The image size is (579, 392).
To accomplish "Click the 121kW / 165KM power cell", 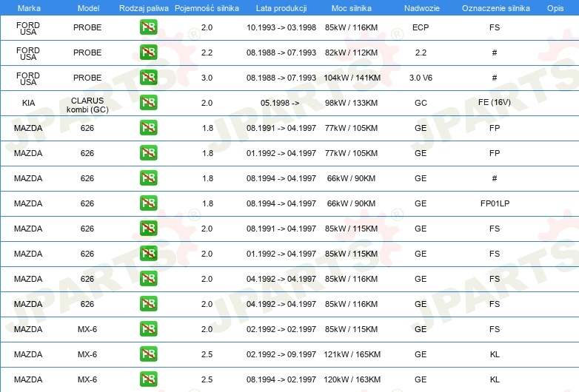I will coord(352,354).
